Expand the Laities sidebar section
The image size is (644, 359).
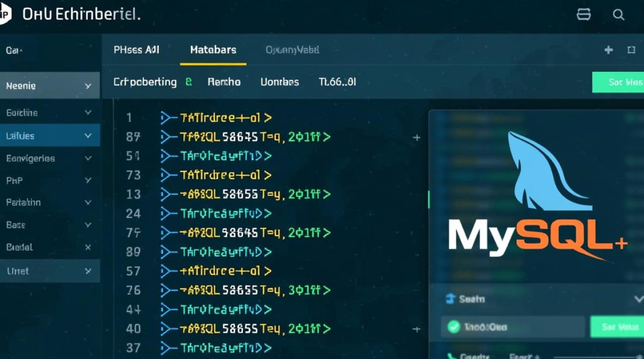click(x=88, y=135)
